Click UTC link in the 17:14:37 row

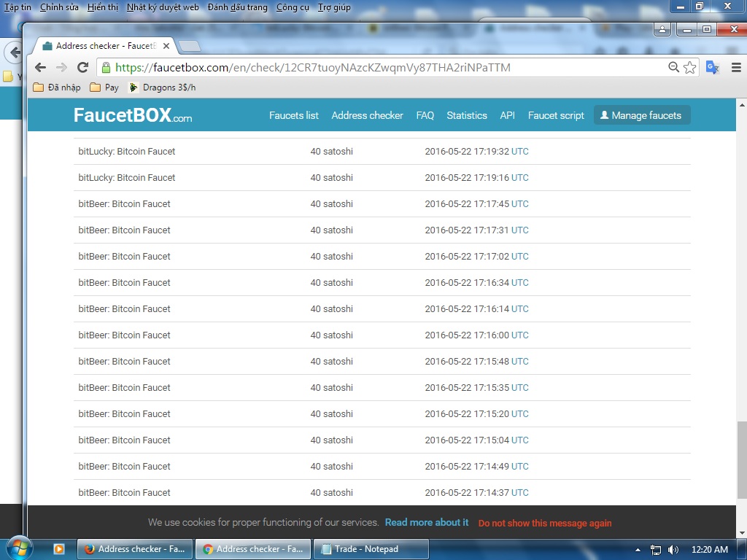click(519, 493)
